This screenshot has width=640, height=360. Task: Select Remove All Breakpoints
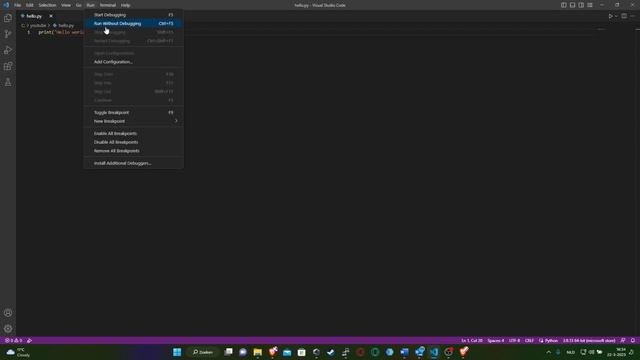[133, 151]
